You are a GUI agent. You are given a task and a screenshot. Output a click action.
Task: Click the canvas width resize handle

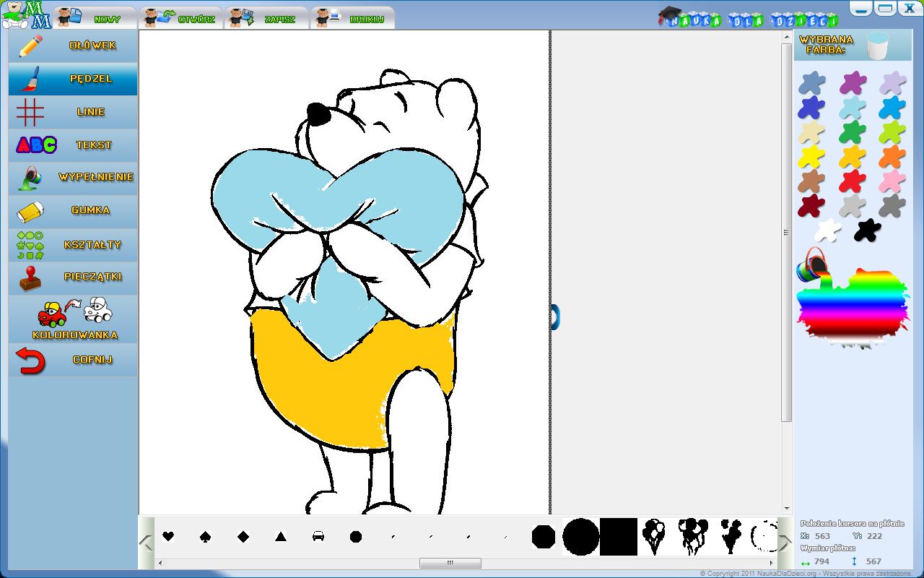pyautogui.click(x=554, y=316)
